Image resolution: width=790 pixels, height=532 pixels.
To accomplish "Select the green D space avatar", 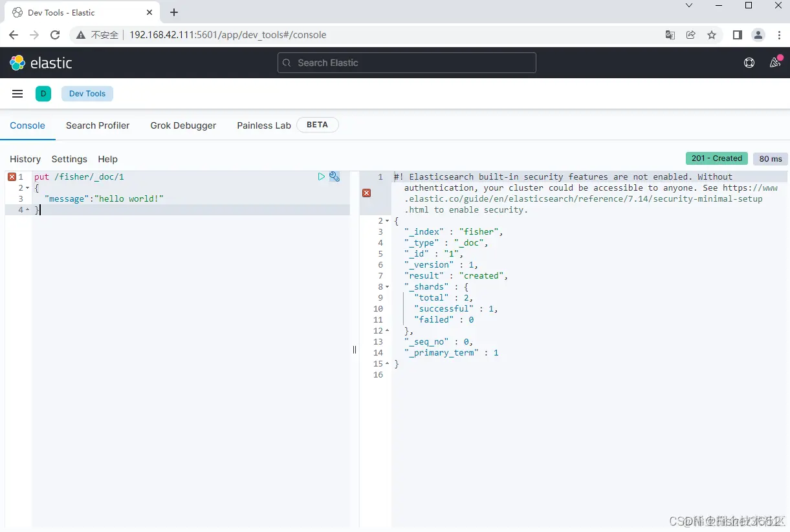I will pyautogui.click(x=43, y=94).
